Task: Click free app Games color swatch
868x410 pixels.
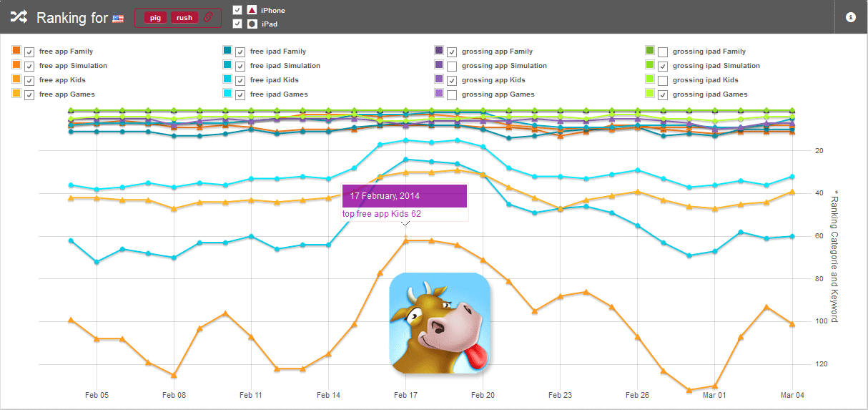Action: pos(16,93)
